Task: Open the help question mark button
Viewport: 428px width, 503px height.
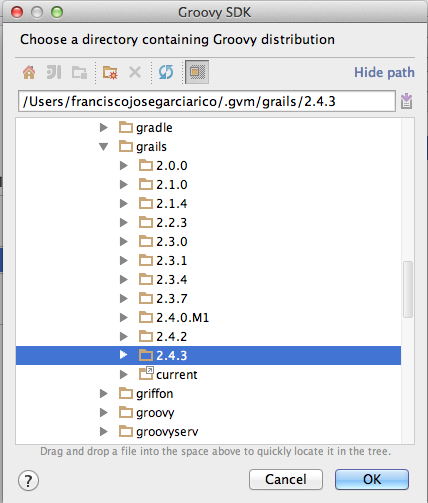Action: (28, 480)
